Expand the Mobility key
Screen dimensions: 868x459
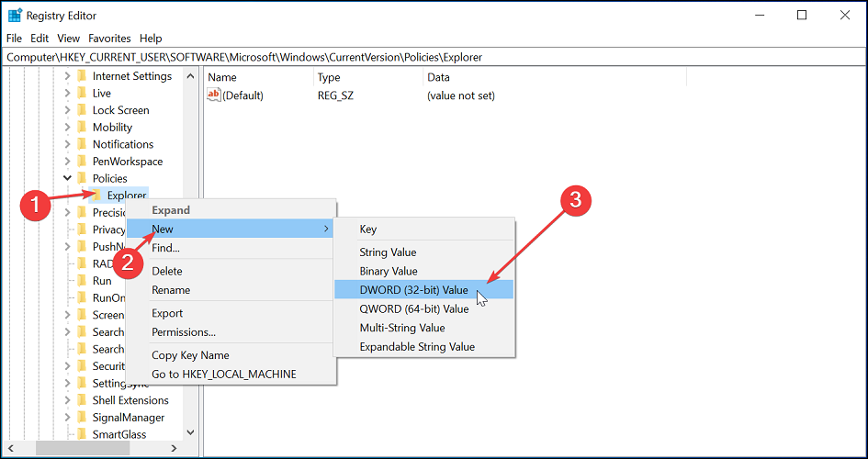coord(68,128)
